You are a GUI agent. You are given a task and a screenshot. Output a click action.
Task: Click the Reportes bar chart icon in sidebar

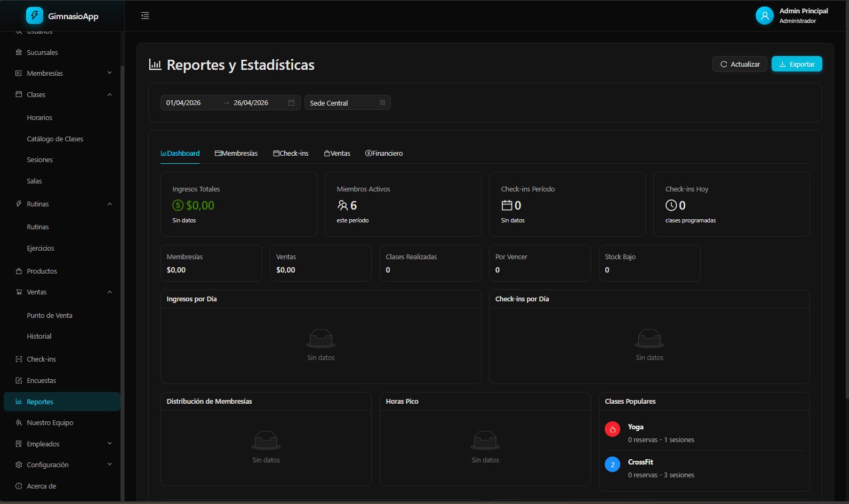coord(19,402)
